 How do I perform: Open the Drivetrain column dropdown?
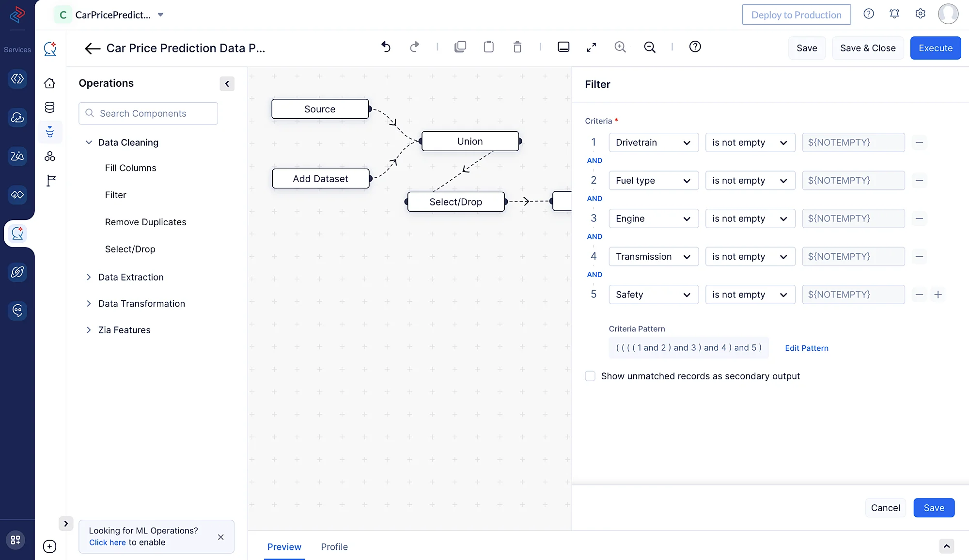click(x=653, y=142)
